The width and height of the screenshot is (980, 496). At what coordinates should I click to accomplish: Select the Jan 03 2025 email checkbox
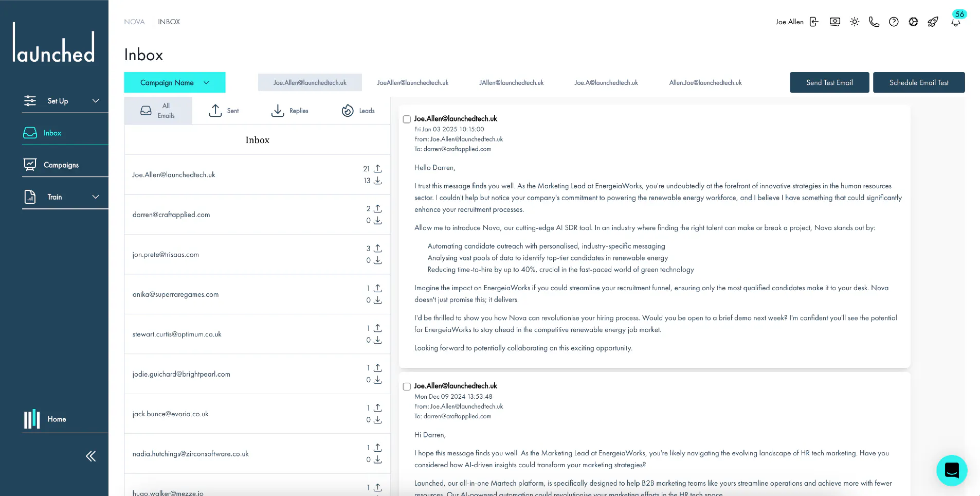(407, 119)
